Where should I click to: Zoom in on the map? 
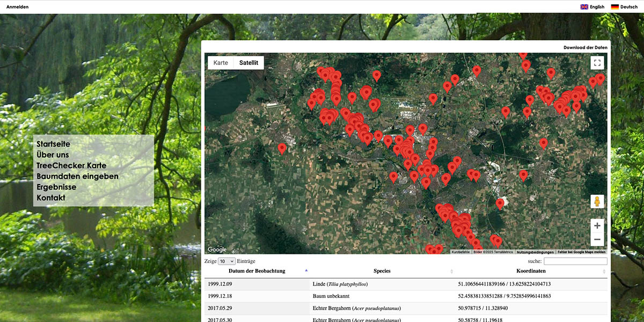(x=597, y=225)
